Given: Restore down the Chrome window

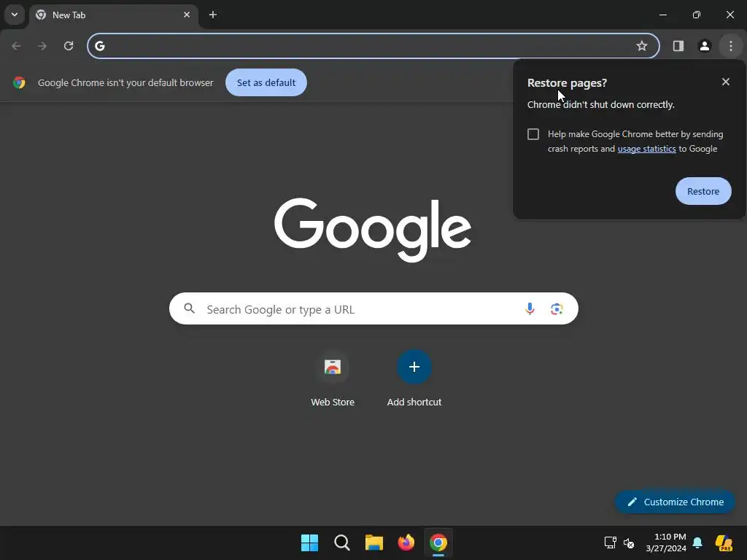Looking at the screenshot, I should pos(697,15).
